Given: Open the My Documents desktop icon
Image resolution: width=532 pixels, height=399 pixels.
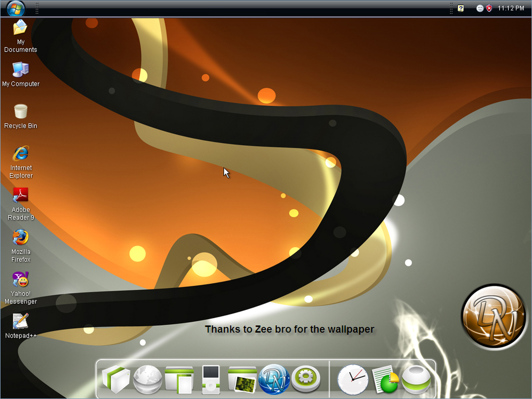Looking at the screenshot, I should pos(20,28).
